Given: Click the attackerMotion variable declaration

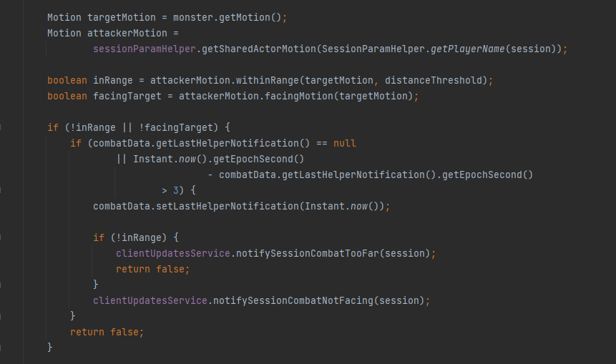Looking at the screenshot, I should [x=127, y=34].
